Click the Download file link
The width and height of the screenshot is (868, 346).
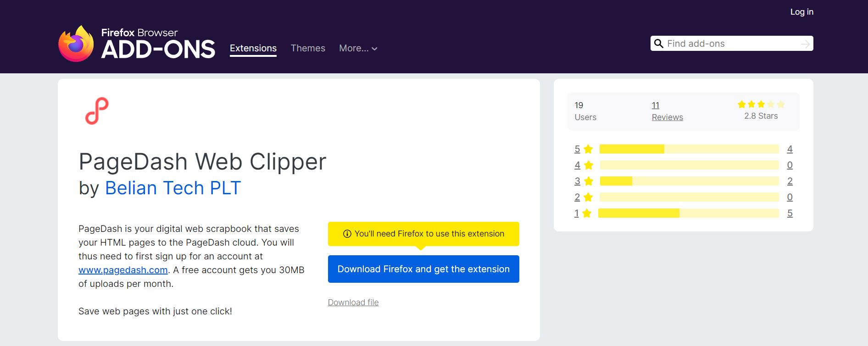pos(353,302)
